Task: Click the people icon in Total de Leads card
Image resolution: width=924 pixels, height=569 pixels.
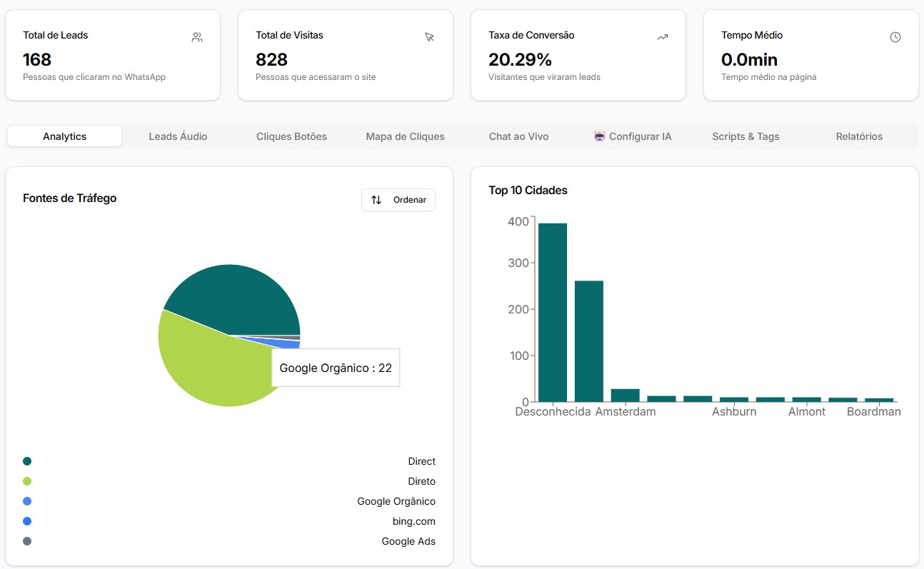Action: (x=197, y=37)
